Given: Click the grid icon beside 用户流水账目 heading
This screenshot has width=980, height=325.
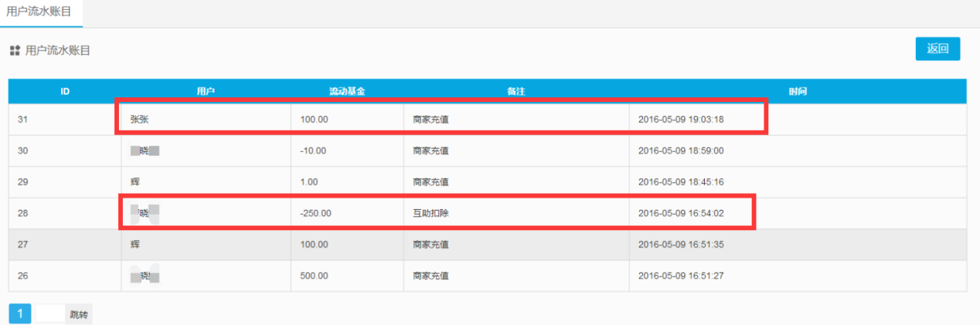Looking at the screenshot, I should [x=14, y=50].
